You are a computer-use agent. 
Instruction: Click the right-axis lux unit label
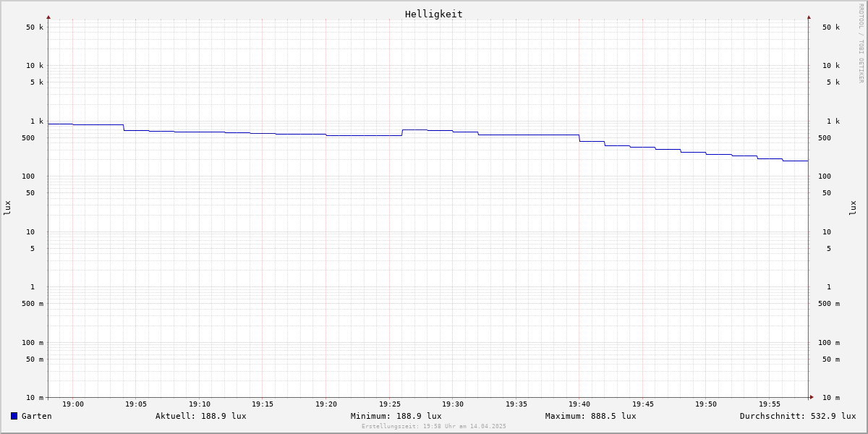click(853, 208)
